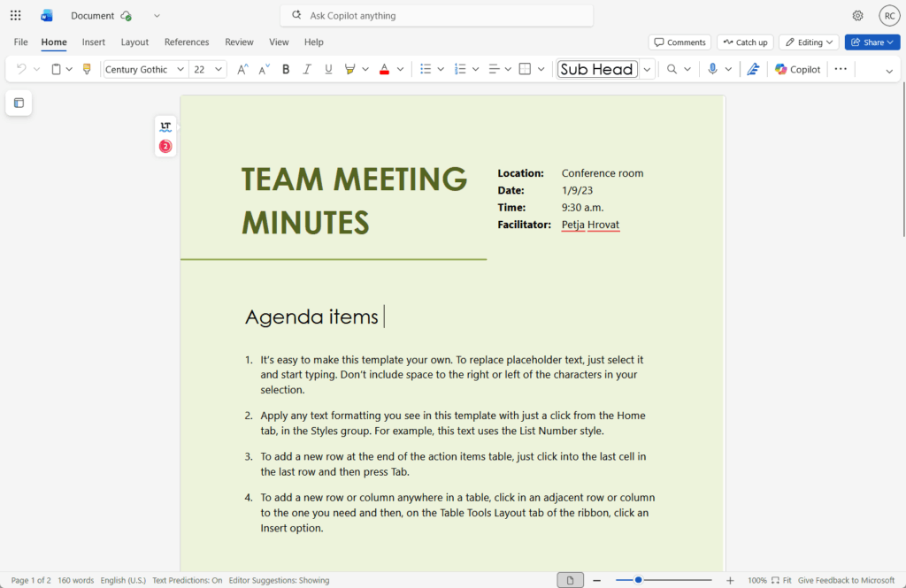Open more ribbon options ellipsis
Image resolution: width=906 pixels, height=588 pixels.
point(841,69)
